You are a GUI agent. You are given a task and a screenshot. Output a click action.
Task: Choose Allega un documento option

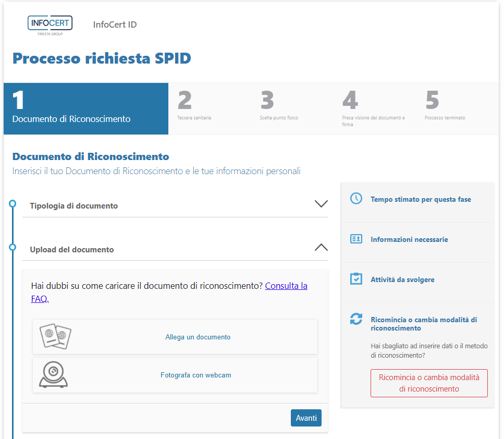198,337
